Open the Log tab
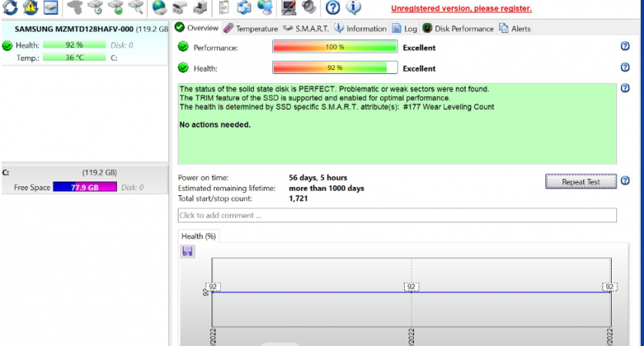Screen dimensions: 644x346 pyautogui.click(x=404, y=28)
